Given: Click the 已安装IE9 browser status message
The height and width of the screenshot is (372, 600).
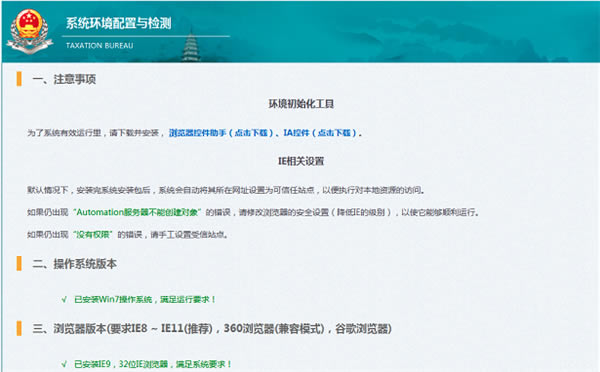Looking at the screenshot, I should [x=153, y=364].
